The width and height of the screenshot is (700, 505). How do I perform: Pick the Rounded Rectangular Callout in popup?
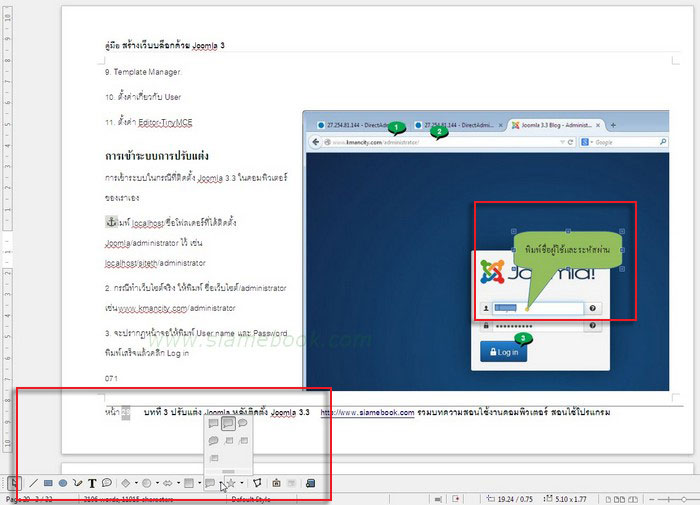coord(228,423)
